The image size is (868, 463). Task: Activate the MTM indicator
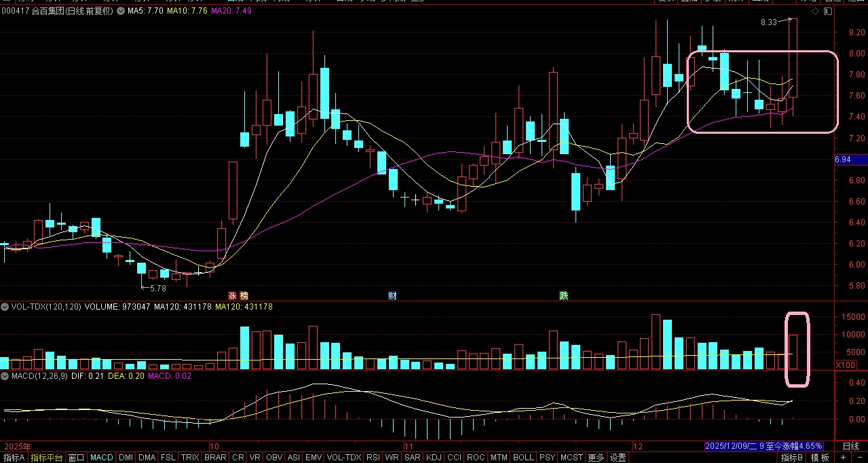click(499, 458)
